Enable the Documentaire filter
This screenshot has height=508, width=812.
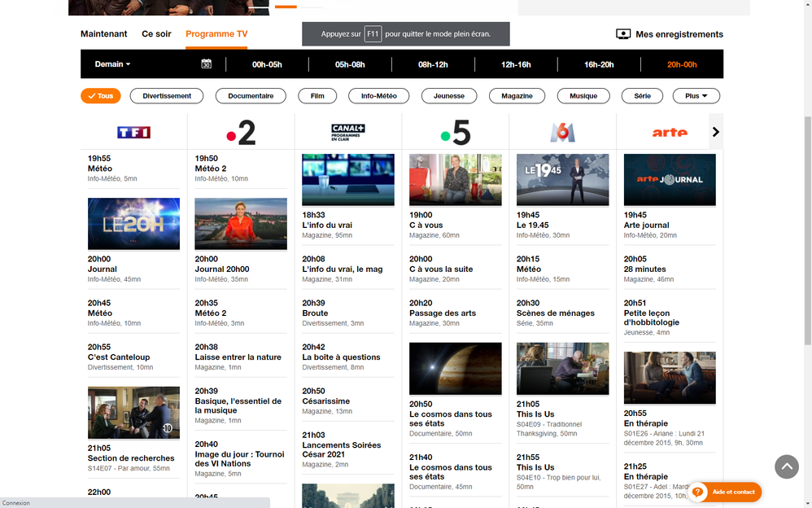pos(251,96)
